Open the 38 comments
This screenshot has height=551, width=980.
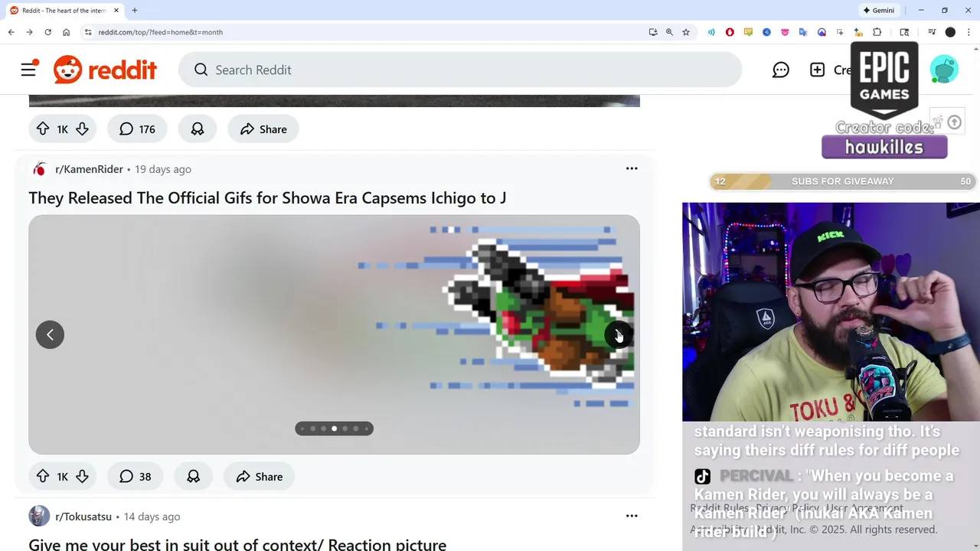click(x=136, y=477)
